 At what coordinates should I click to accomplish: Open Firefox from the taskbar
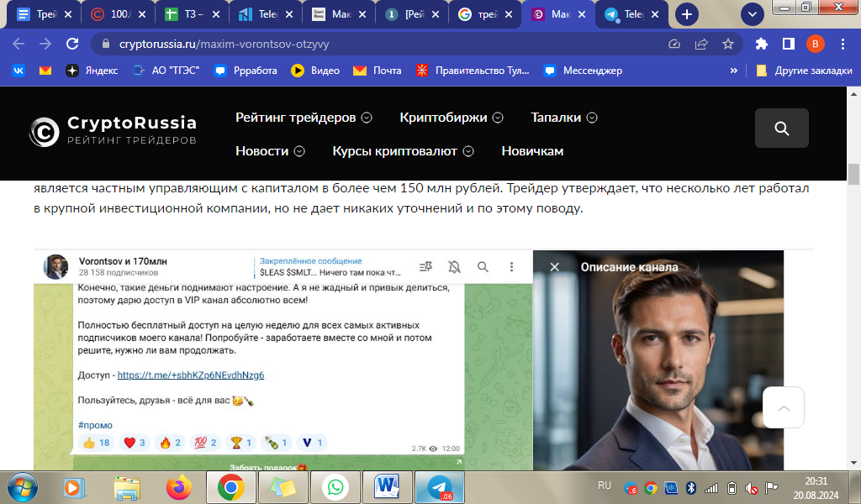pyautogui.click(x=179, y=487)
